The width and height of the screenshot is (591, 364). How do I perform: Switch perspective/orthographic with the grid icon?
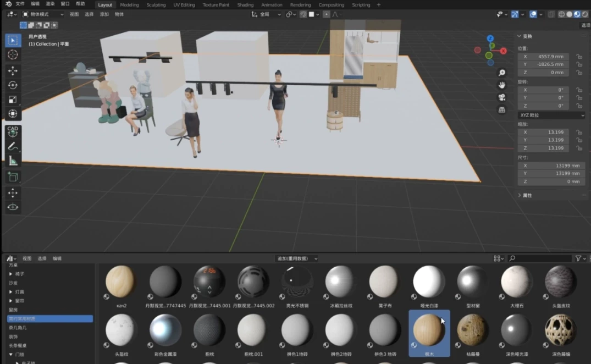[502, 110]
